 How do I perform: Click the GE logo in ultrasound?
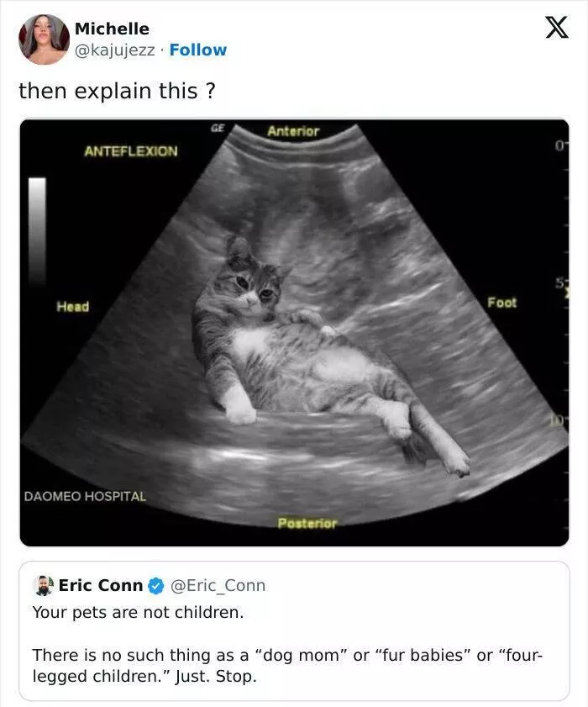click(218, 129)
